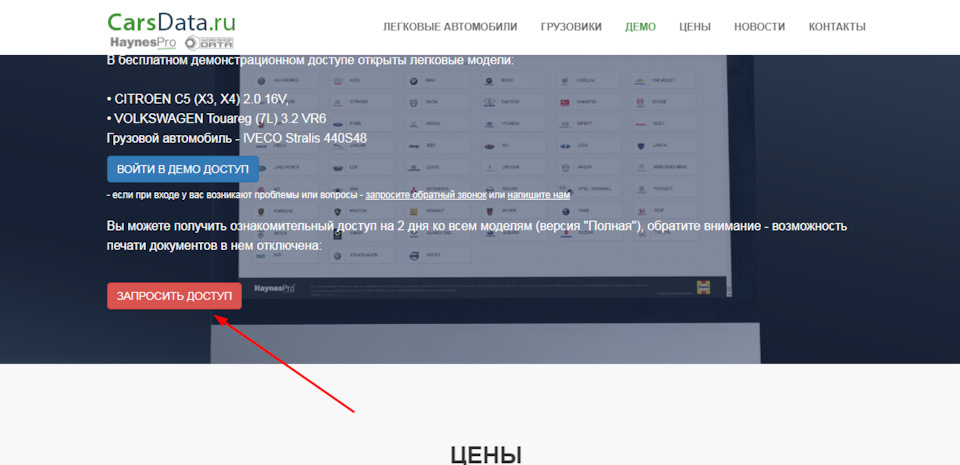Follow the запросите обратный звонок link
This screenshot has width=960, height=465.
(426, 195)
